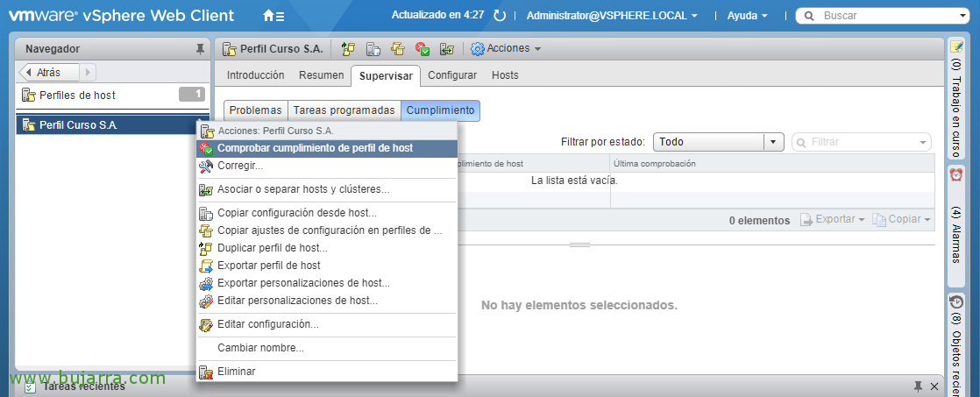This screenshot has height=397, width=980.
Task: Open the Tareas programadas sub-tab
Action: click(344, 110)
